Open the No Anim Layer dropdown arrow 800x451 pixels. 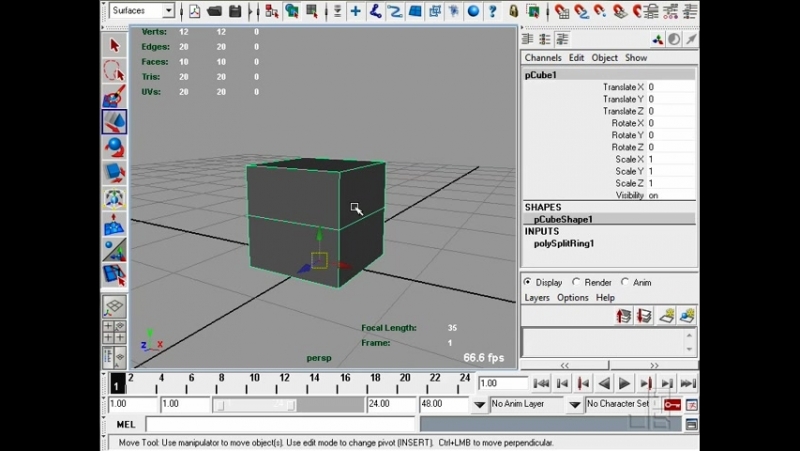click(x=479, y=405)
